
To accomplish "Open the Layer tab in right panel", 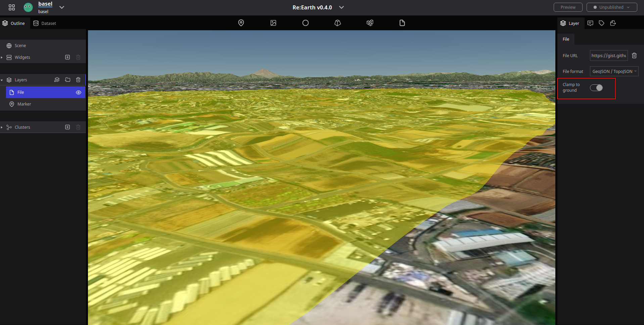I will pos(570,23).
